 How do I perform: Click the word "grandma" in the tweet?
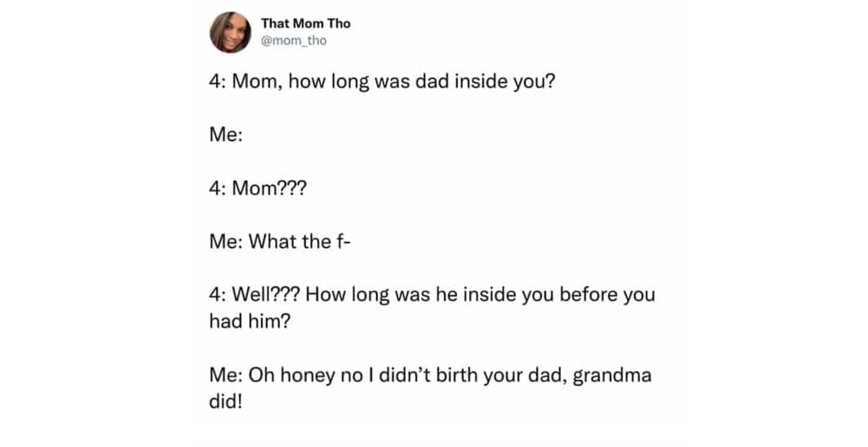[x=612, y=375]
